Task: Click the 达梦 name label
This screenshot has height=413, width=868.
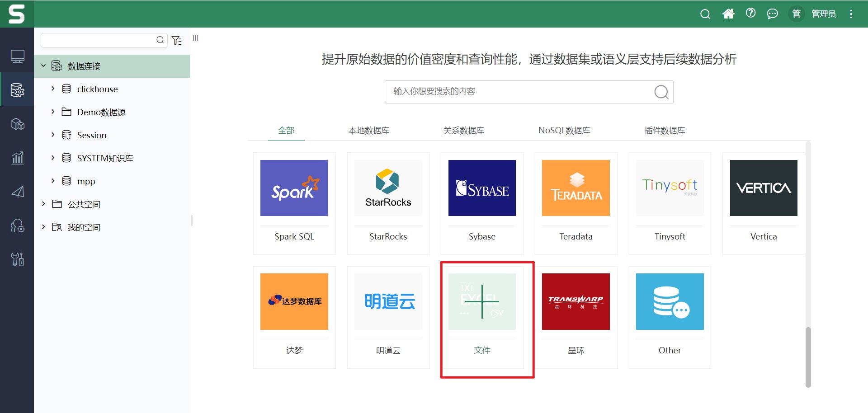Action: (294, 350)
